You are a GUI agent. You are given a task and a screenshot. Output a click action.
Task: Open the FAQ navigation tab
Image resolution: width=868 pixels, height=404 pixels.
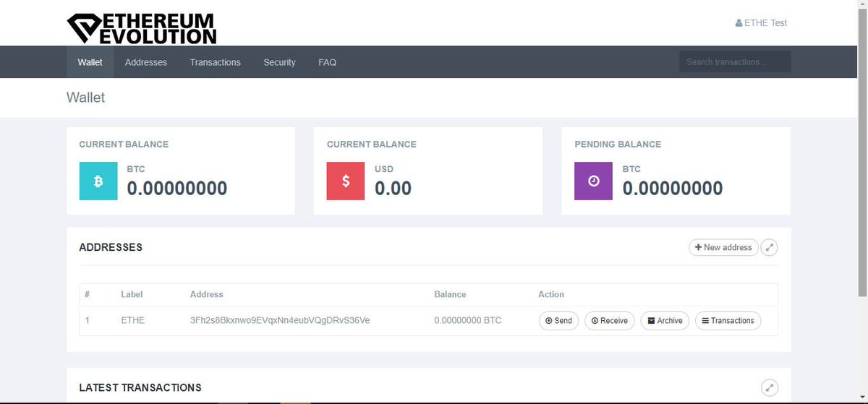(x=327, y=62)
